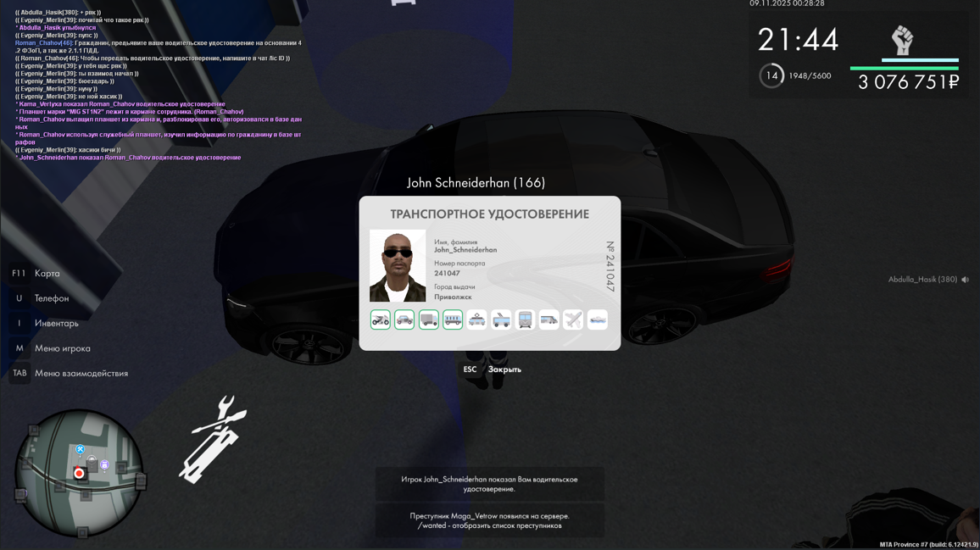This screenshot has height=550, width=980.
Task: Open Инвентарь from the side menu
Action: point(57,323)
